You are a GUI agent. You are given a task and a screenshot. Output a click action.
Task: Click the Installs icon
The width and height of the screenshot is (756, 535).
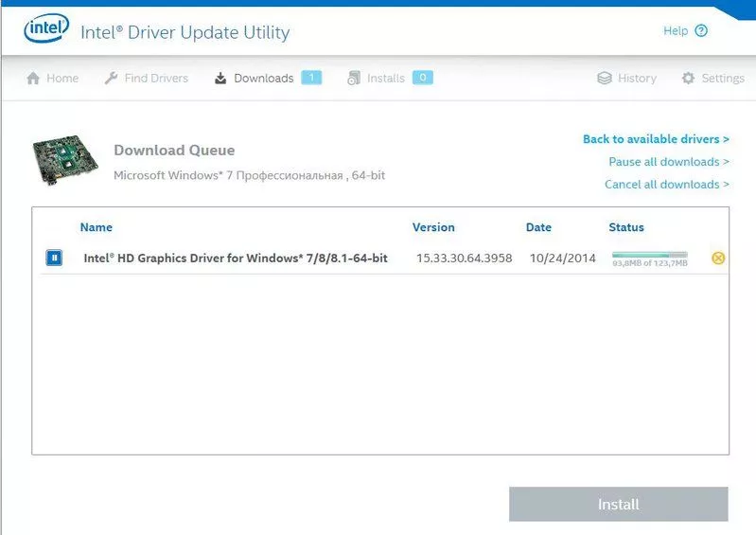point(354,79)
